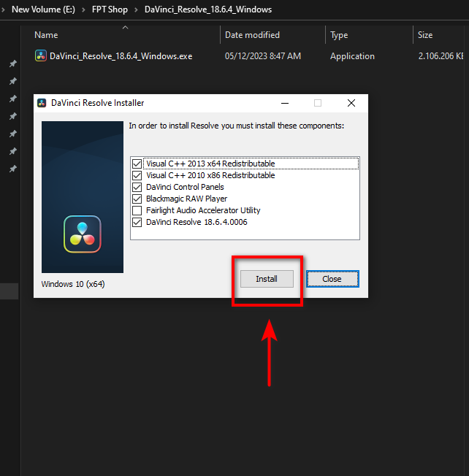
Task: Uncheck DaVinci Resolve 18.6.4.0006 component
Action: (137, 222)
